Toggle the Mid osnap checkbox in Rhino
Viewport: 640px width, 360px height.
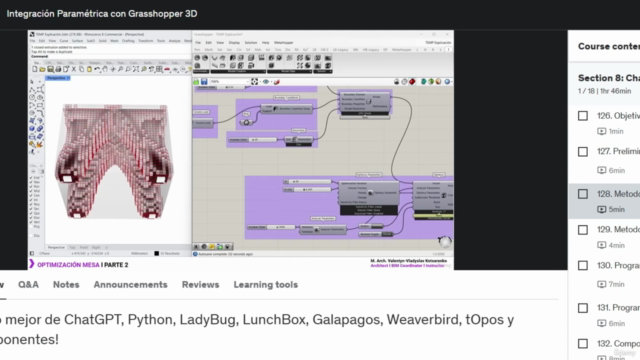point(31,191)
